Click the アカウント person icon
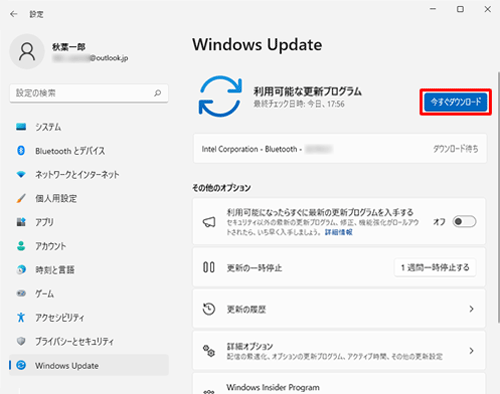Viewport: 500px width, 394px height. (x=21, y=246)
